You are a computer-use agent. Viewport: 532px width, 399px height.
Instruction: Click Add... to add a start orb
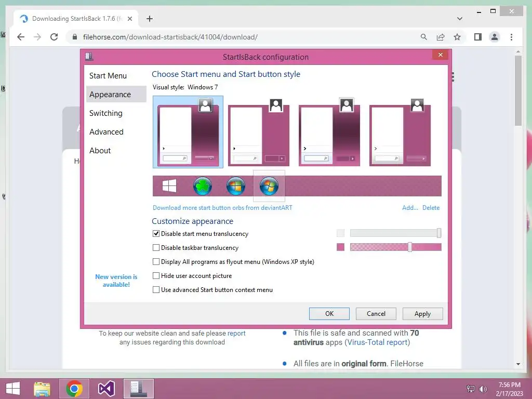tap(410, 208)
